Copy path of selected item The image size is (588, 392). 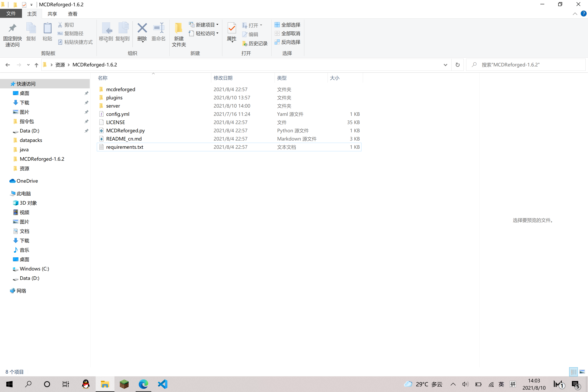point(71,33)
